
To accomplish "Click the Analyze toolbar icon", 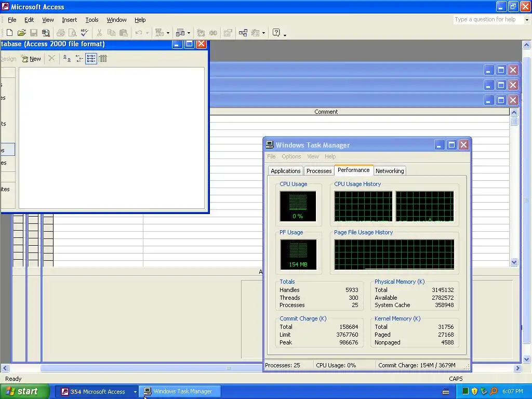I will pos(180,33).
